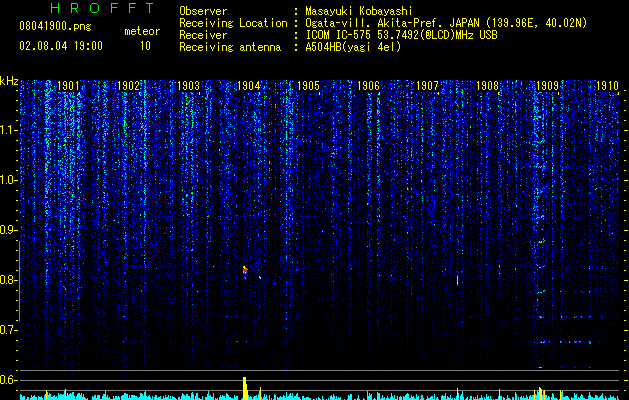Click the 1903 time marker
Screen dimensions: 629x400
189,85
